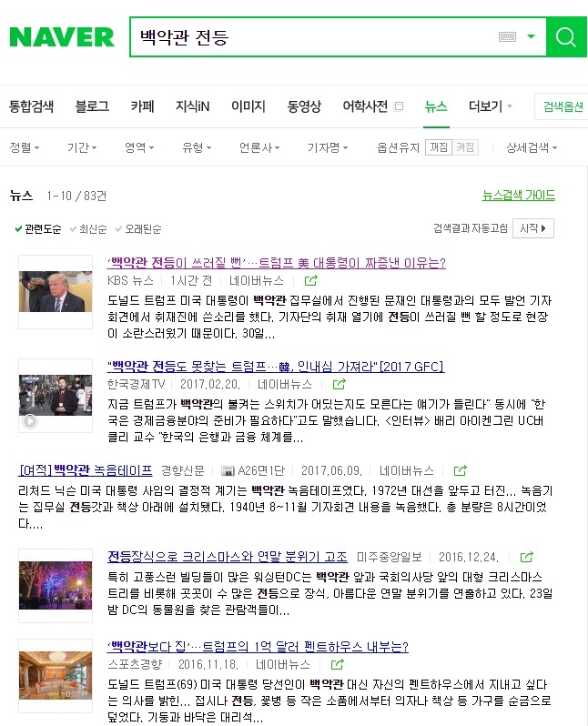The width and height of the screenshot is (588, 726).
Task: Select the 뉴스 tab
Action: point(436,106)
